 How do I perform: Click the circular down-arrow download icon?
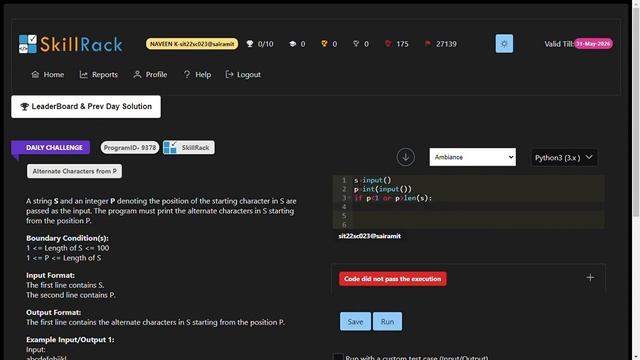point(405,157)
